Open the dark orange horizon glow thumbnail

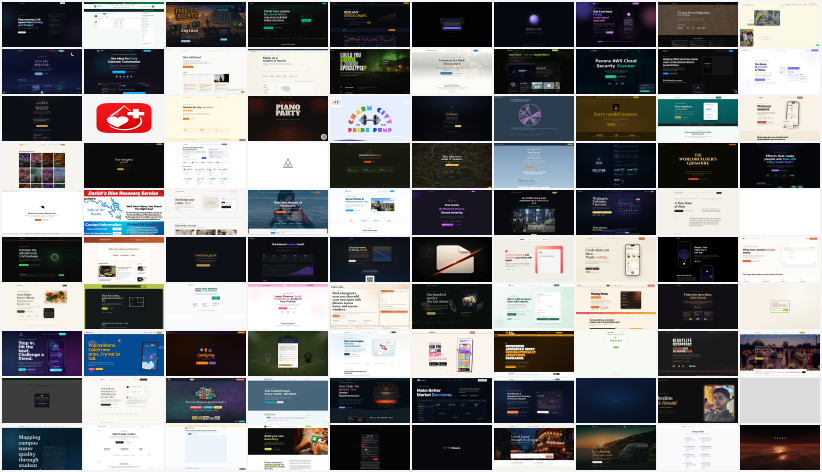click(x=780, y=447)
